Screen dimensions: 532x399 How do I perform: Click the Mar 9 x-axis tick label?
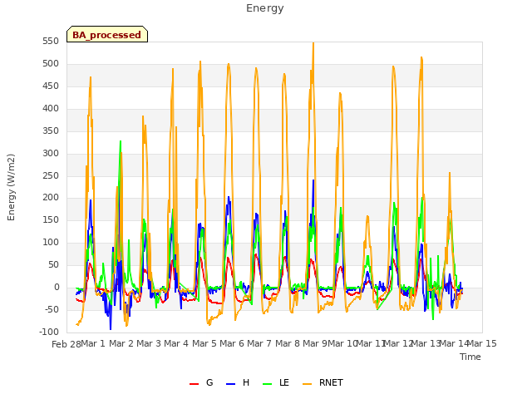click(315, 343)
